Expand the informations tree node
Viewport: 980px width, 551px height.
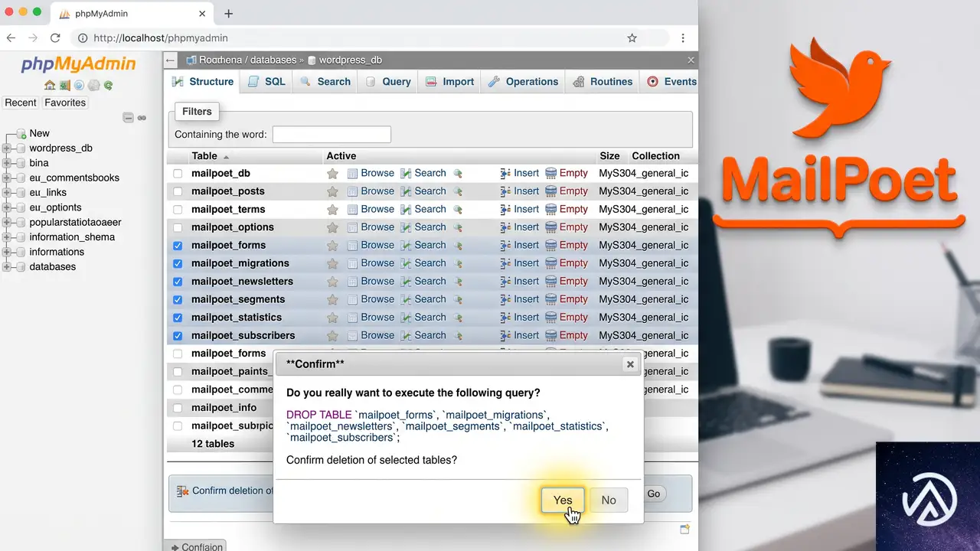coord(7,252)
